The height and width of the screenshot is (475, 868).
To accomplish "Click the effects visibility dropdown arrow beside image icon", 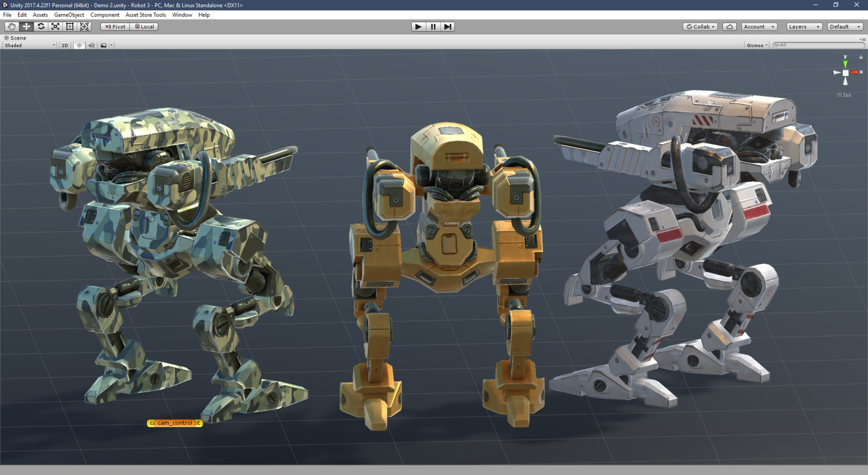I will coord(111,45).
